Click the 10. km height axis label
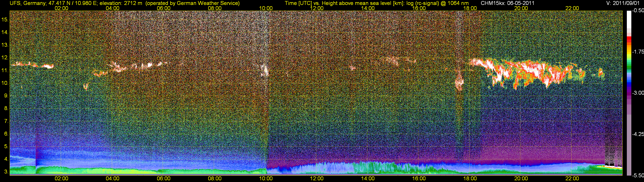Screen dimensions: 644x182 5,83
